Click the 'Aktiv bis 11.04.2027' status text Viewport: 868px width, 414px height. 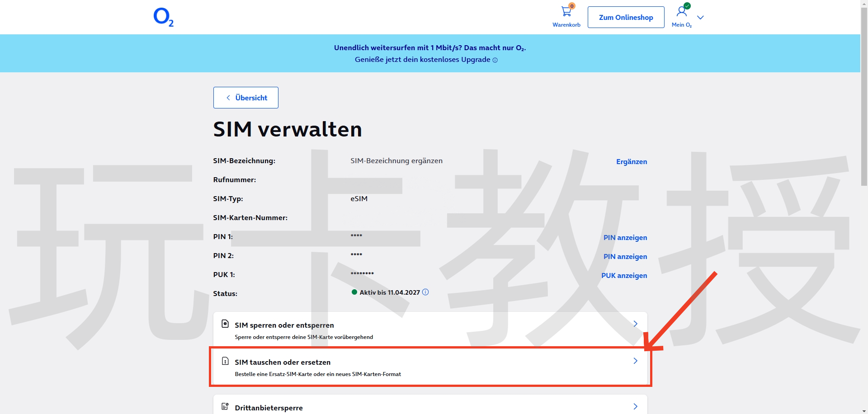click(390, 292)
